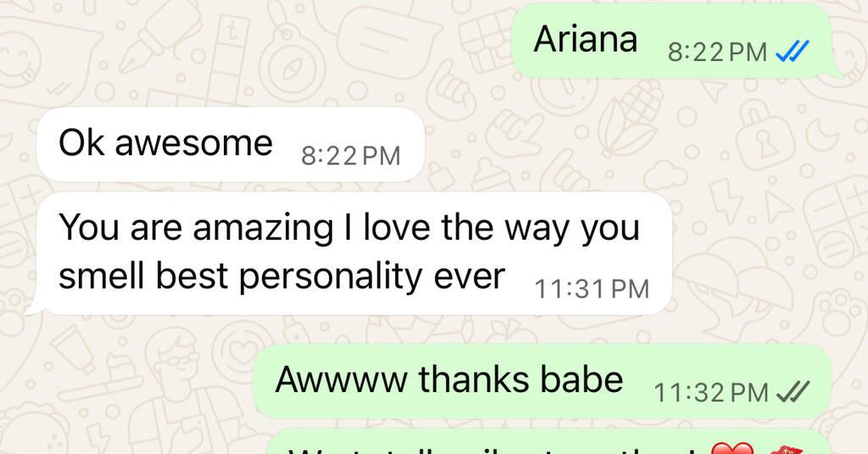Click the word "awesome" in received message
The height and width of the screenshot is (454, 868).
(194, 143)
